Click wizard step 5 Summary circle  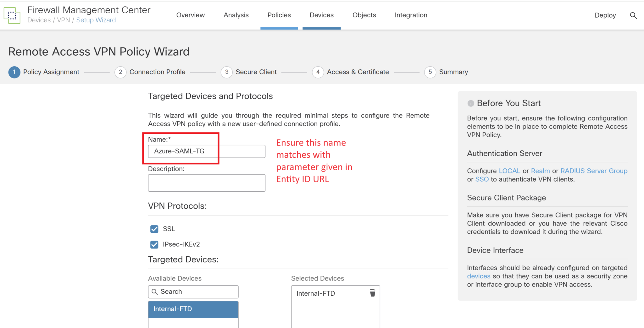[430, 72]
